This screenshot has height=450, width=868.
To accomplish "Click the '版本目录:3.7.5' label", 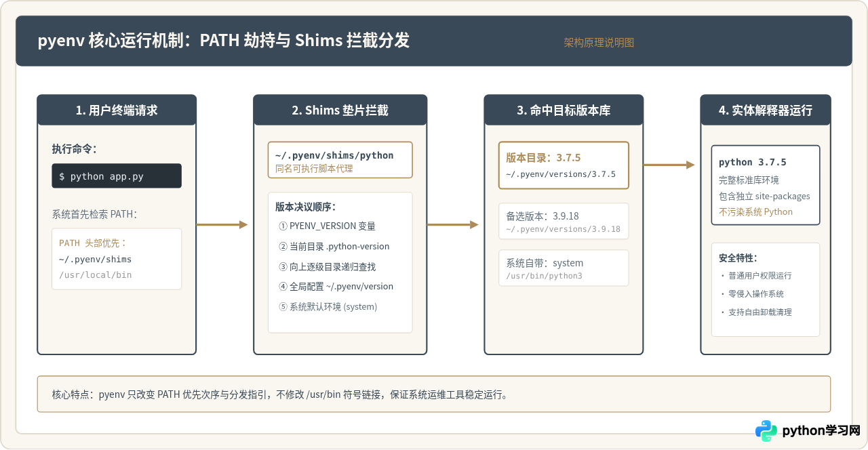I will [543, 157].
